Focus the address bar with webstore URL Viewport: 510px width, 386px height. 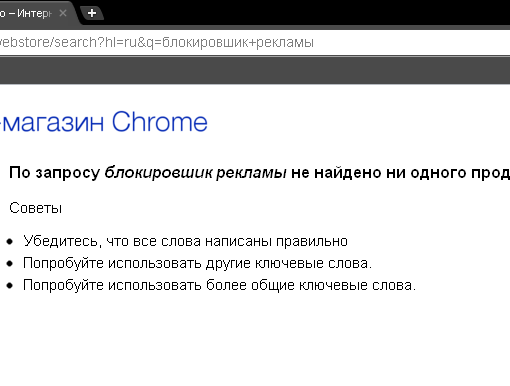(255, 43)
